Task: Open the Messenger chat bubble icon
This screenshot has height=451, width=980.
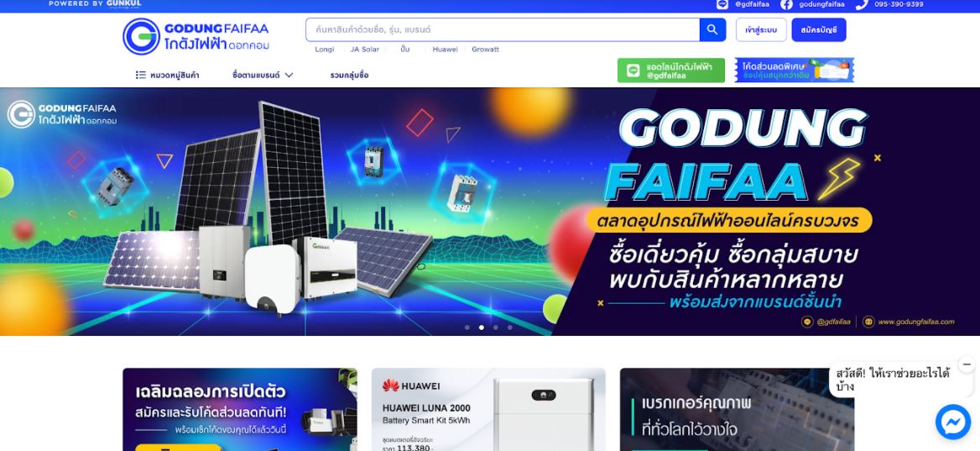Action: [952, 422]
